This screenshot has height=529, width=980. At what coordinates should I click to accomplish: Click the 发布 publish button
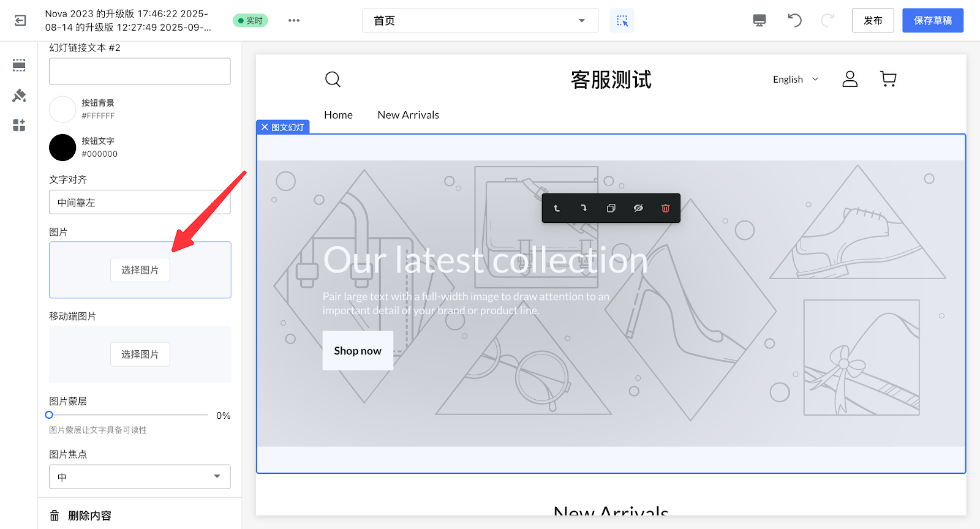(872, 21)
